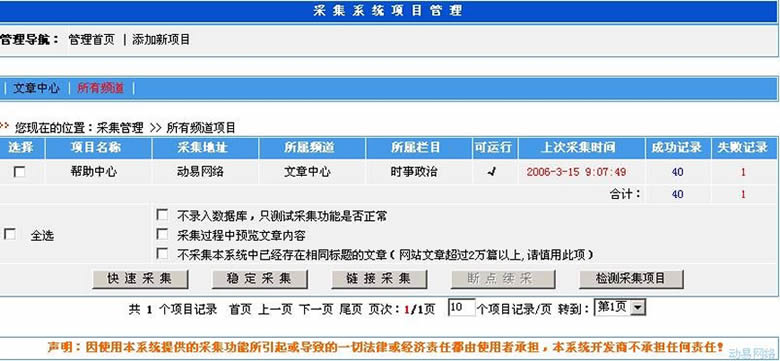Run the 检测采集项目 button
This screenshot has height=361, width=780.
click(x=631, y=279)
